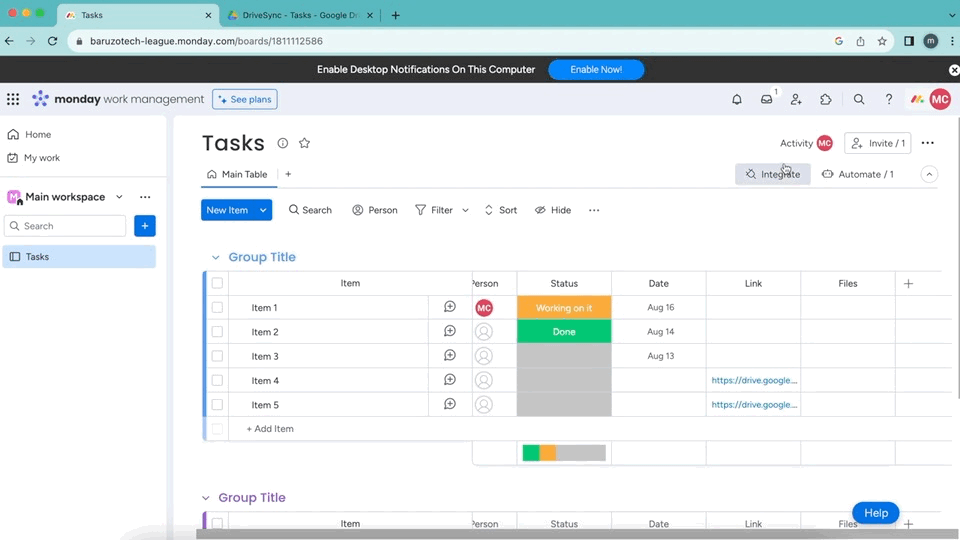This screenshot has width=960, height=540.
Task: Collapse the second Group Title
Action: pos(206,498)
